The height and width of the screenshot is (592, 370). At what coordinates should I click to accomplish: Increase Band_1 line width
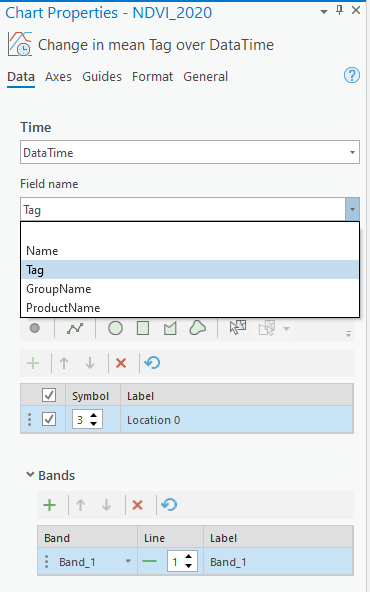[188, 557]
